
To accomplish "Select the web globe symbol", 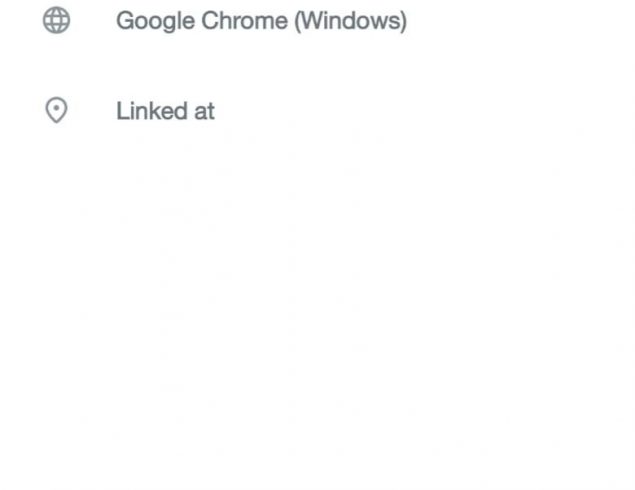I will (x=56, y=20).
